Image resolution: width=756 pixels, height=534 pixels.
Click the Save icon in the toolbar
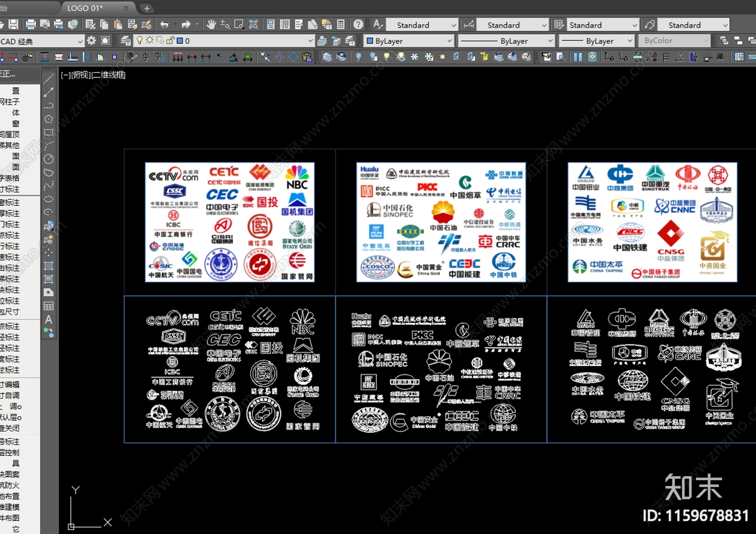pos(13,25)
